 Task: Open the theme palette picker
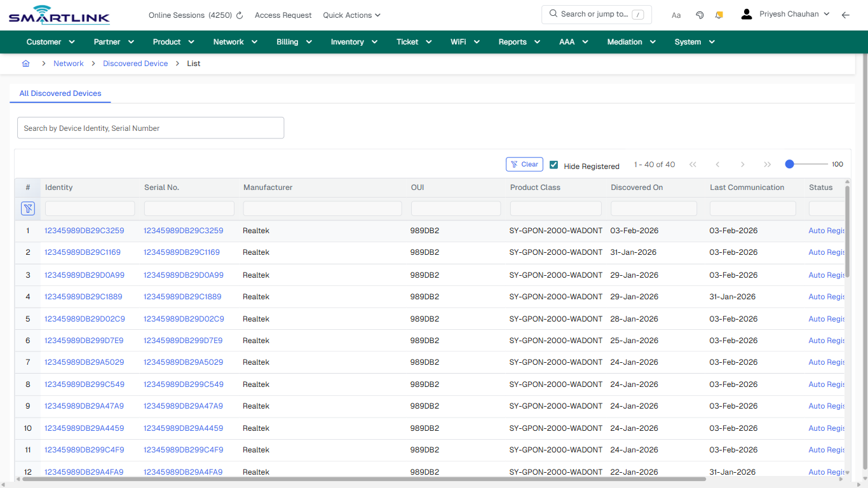699,15
